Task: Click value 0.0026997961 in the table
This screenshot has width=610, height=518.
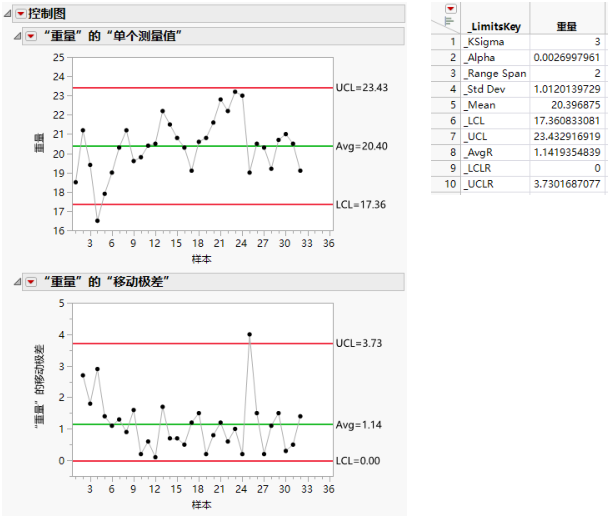Action: coord(566,58)
